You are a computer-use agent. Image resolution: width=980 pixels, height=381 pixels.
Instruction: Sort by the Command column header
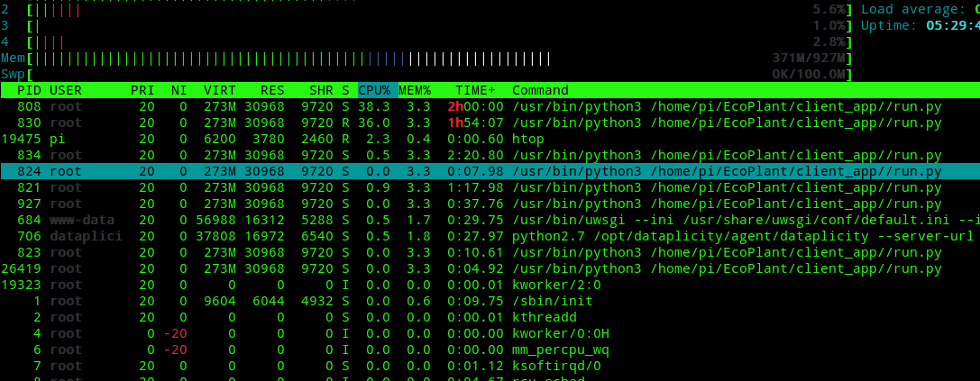540,90
